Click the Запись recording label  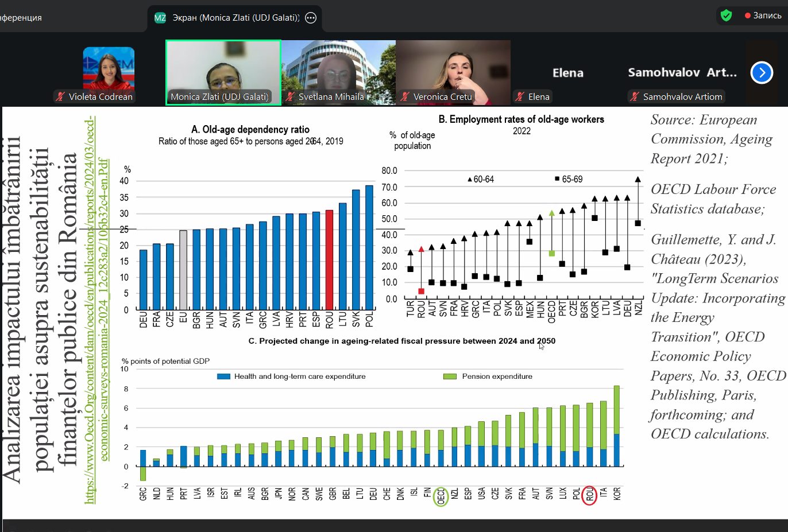tap(767, 15)
